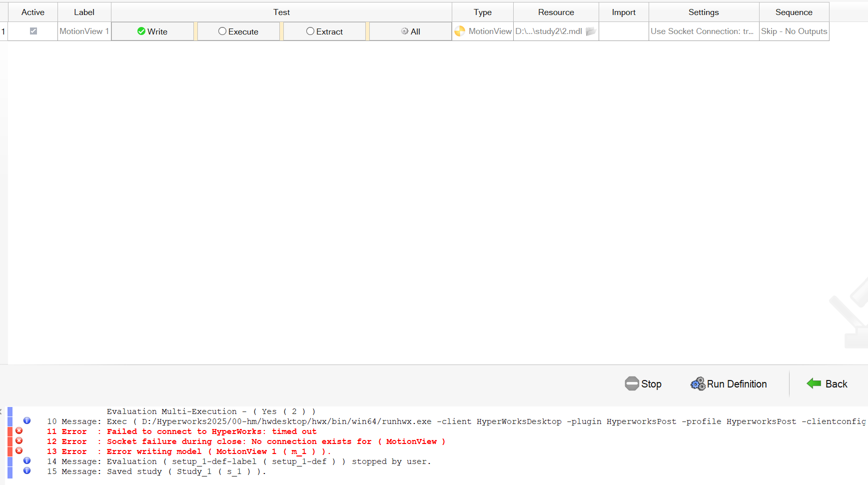Viewport: 868px width, 485px height.
Task: Click the Resource column header
Action: [x=556, y=12]
